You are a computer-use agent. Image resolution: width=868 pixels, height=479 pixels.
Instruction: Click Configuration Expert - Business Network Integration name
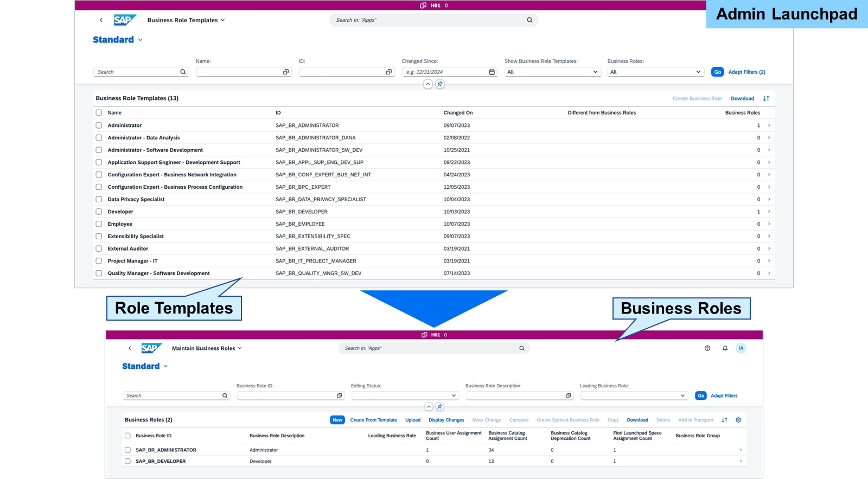tap(172, 175)
